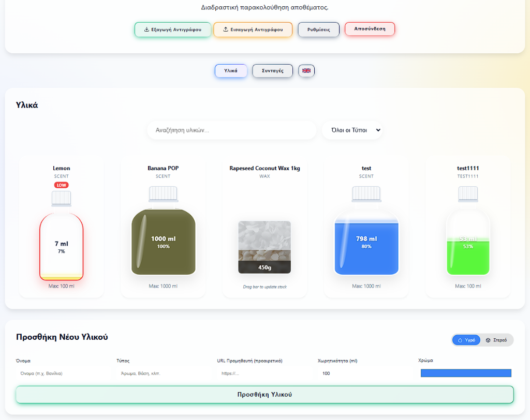Open the Όλοι οι Τύποι dropdown
The width and height of the screenshot is (530, 420).
(x=352, y=130)
